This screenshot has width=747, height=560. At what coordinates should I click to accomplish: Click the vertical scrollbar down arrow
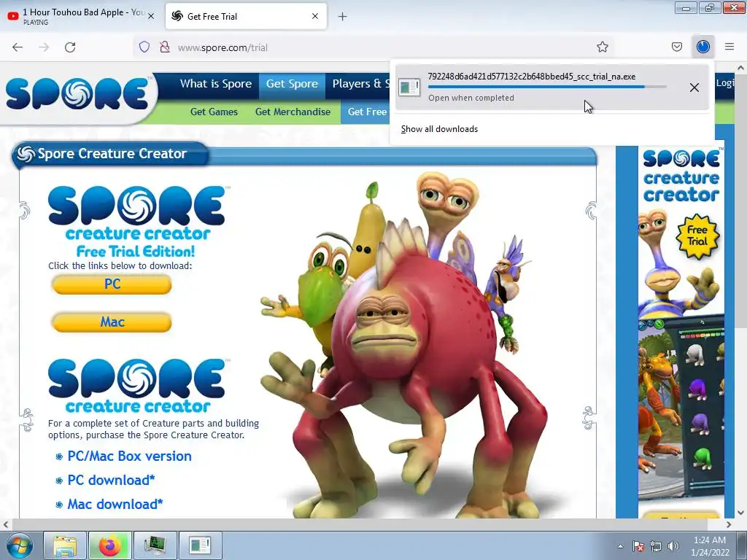pyautogui.click(x=741, y=513)
